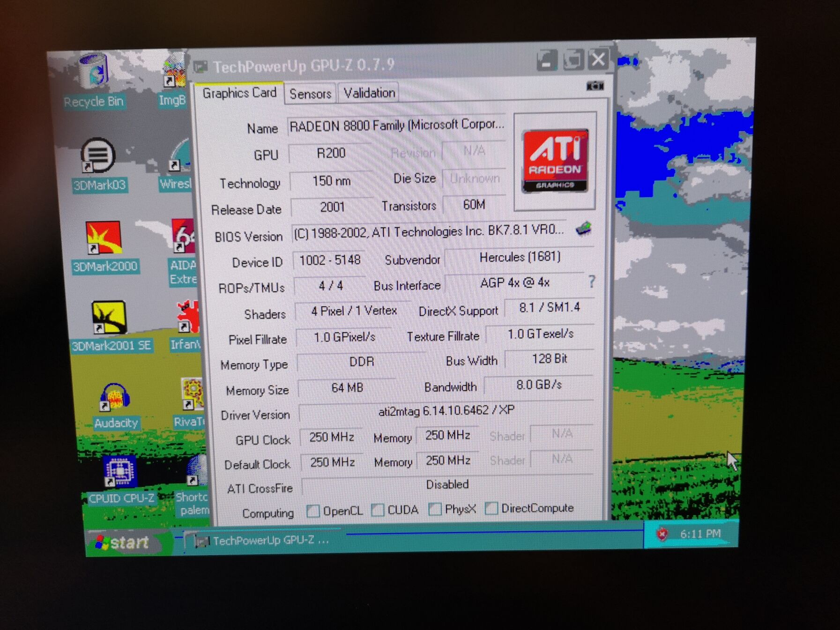Image resolution: width=840 pixels, height=630 pixels.
Task: Click the Transistors field 60M
Action: 474,204
